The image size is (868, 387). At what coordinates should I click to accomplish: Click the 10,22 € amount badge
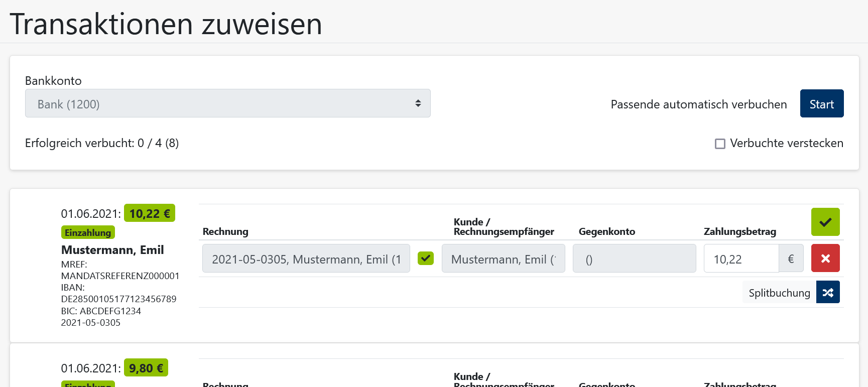pyautogui.click(x=150, y=213)
